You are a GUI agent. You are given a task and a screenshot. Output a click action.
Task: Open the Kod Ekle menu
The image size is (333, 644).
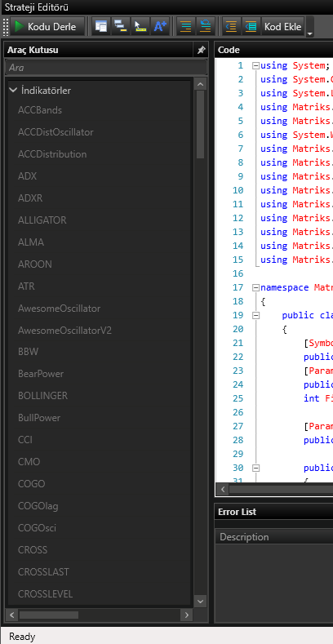[283, 27]
